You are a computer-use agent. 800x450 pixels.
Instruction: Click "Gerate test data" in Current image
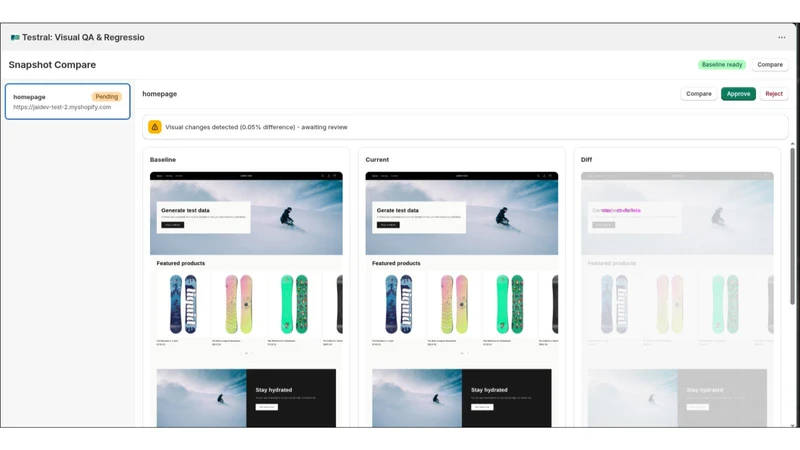click(x=397, y=210)
